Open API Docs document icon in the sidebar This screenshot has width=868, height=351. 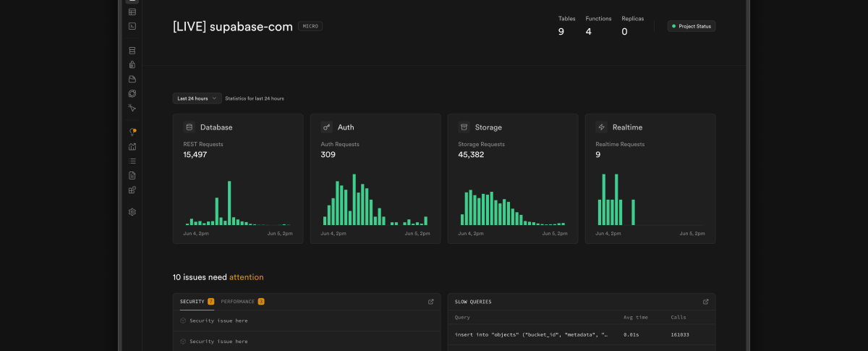tap(132, 175)
